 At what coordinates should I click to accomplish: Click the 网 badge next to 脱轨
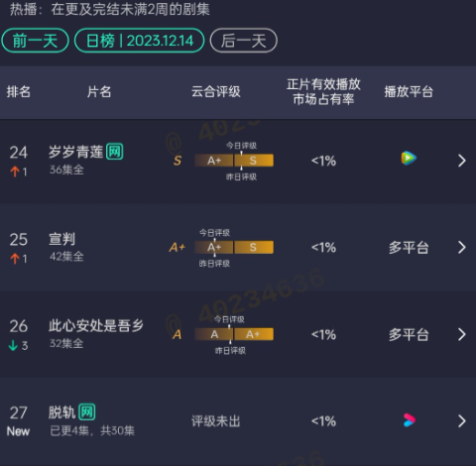pos(87,412)
